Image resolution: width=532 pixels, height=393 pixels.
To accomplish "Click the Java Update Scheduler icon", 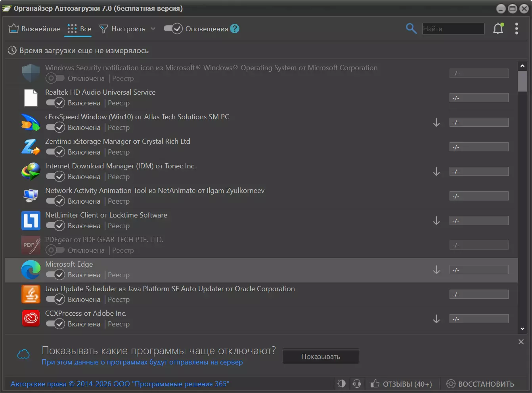I will tap(31, 294).
